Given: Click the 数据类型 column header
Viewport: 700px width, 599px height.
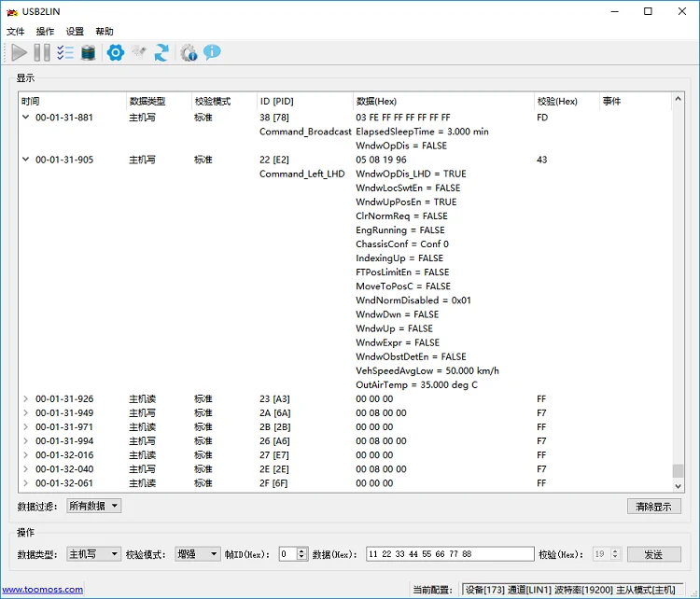Looking at the screenshot, I should pos(160,102).
